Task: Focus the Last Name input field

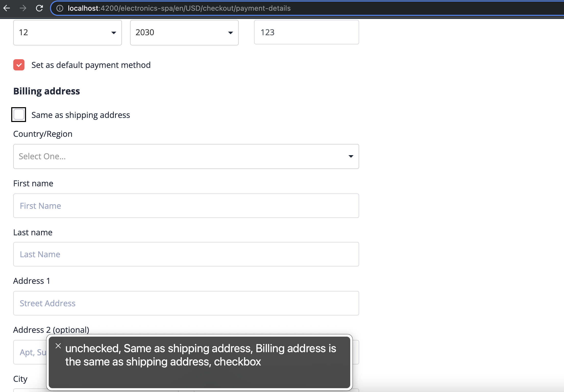Action: [186, 254]
